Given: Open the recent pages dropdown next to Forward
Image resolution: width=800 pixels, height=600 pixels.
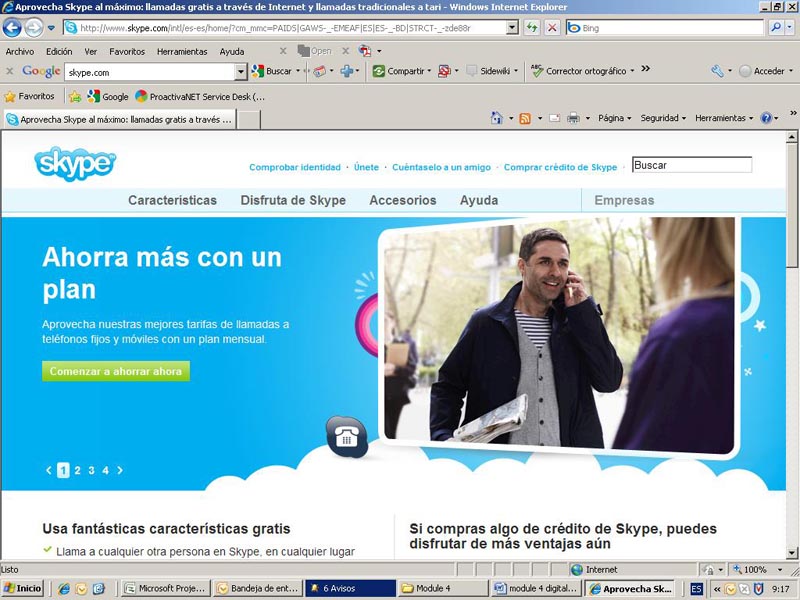Looking at the screenshot, I should 51,28.
